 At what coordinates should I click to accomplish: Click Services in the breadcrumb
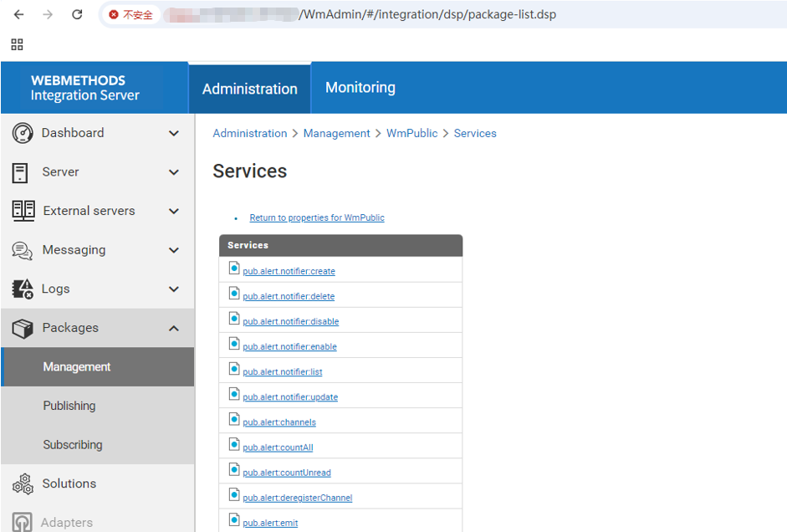click(475, 134)
